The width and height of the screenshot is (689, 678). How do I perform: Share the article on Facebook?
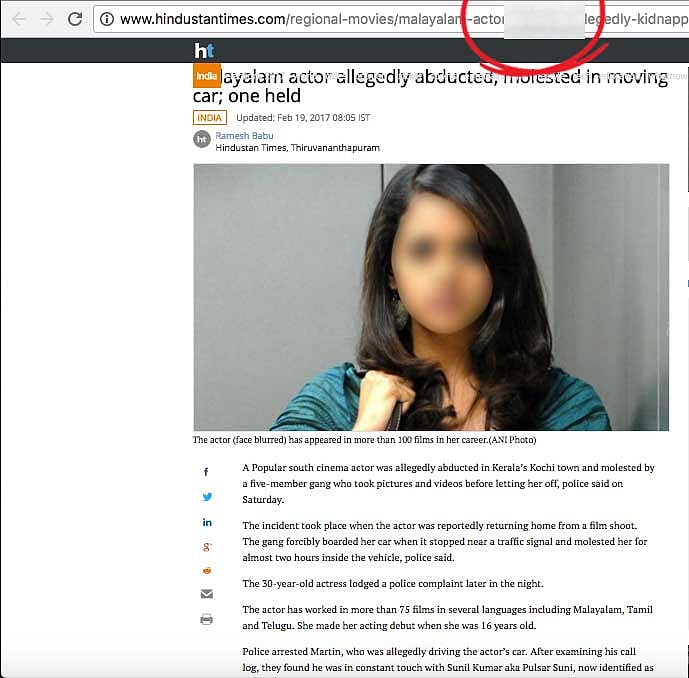[206, 472]
